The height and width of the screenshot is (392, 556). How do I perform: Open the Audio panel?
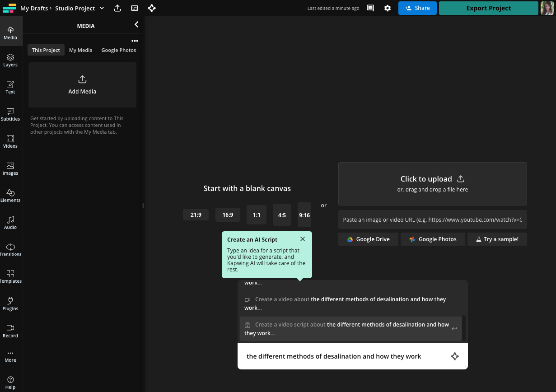click(10, 223)
